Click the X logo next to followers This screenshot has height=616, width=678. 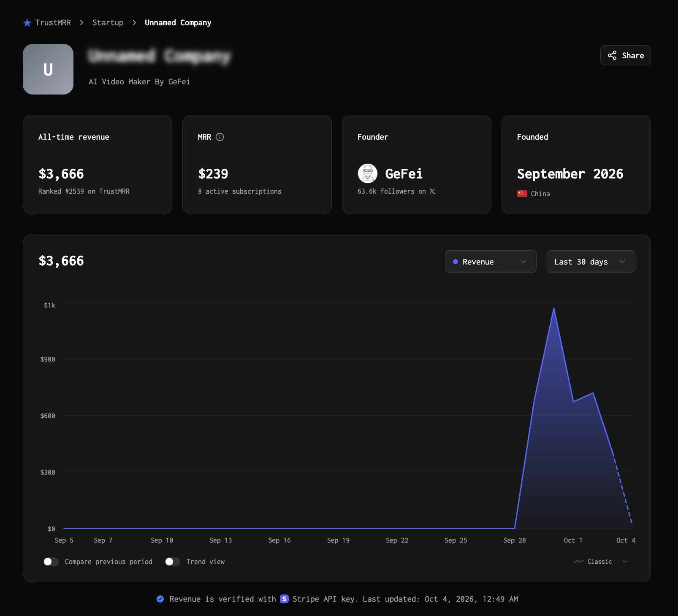pyautogui.click(x=432, y=191)
